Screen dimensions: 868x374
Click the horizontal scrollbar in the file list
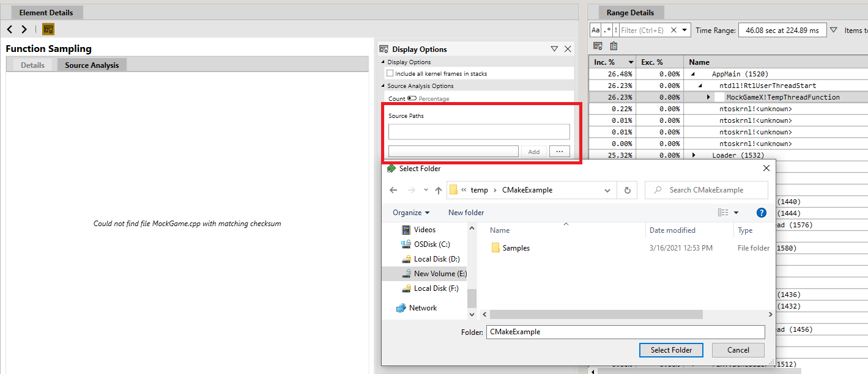point(596,314)
